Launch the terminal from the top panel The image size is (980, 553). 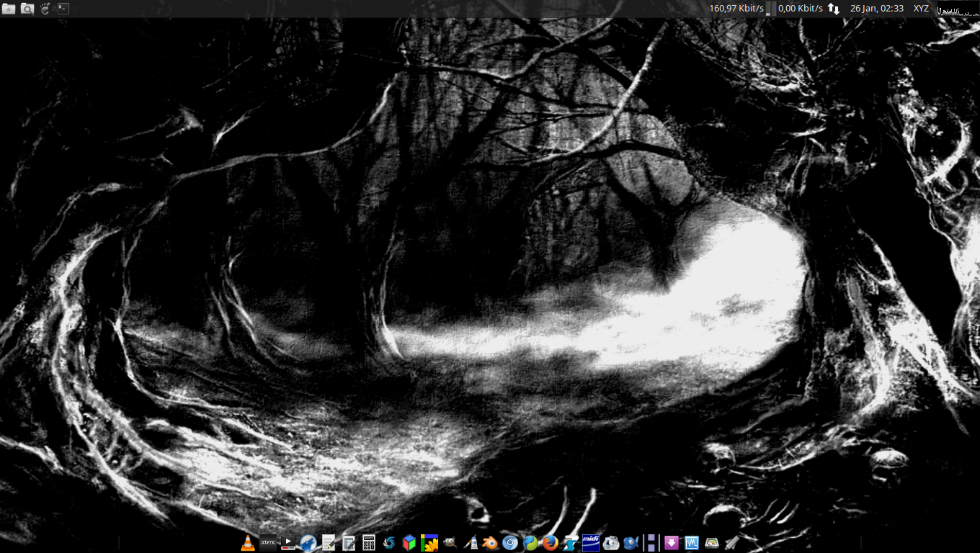tap(63, 9)
